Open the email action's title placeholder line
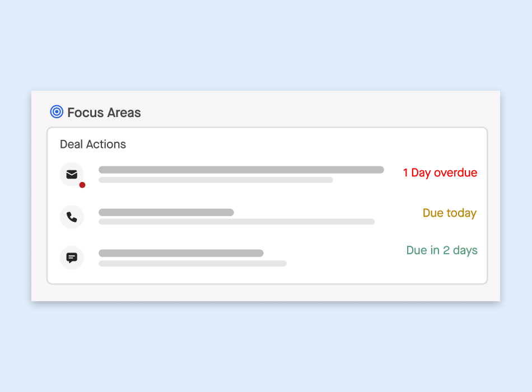Image resolution: width=532 pixels, height=392 pixels. pos(241,170)
